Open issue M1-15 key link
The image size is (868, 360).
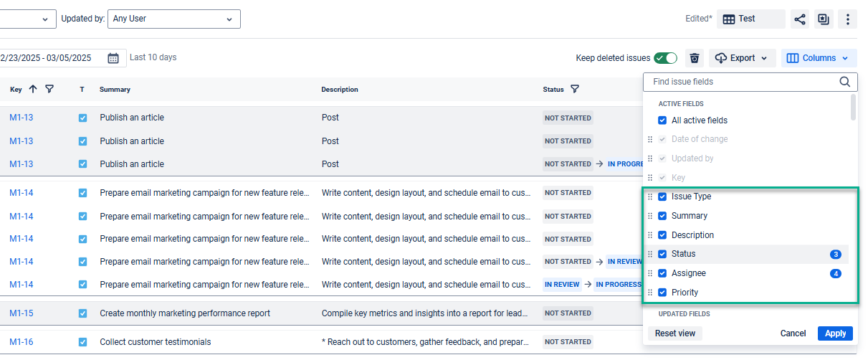[x=22, y=313]
